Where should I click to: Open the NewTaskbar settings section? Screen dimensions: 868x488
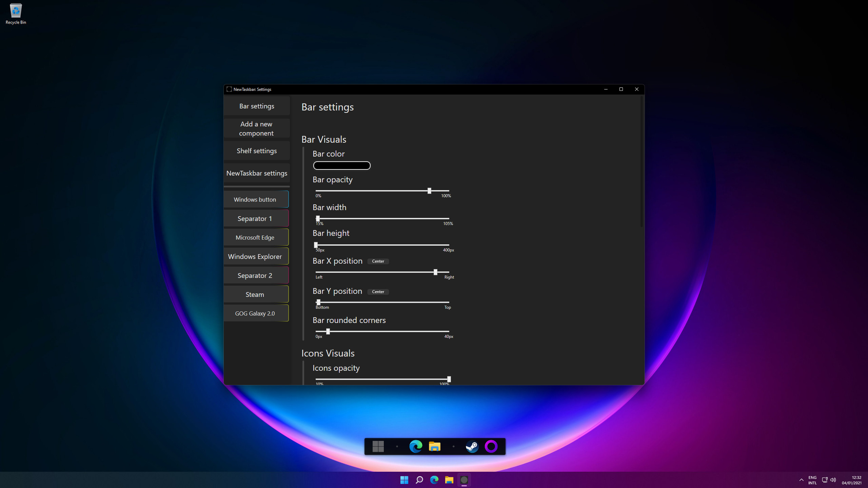point(256,173)
